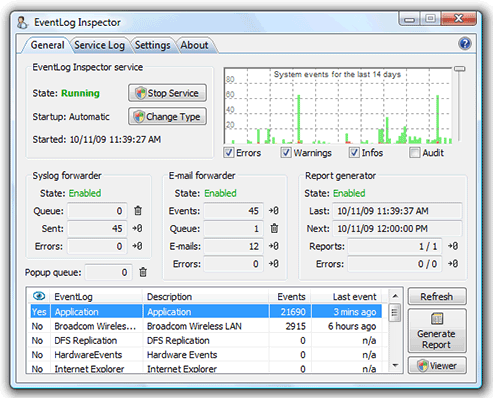Click the Description column header
Viewport: 493px width, 398px height.
click(x=206, y=296)
